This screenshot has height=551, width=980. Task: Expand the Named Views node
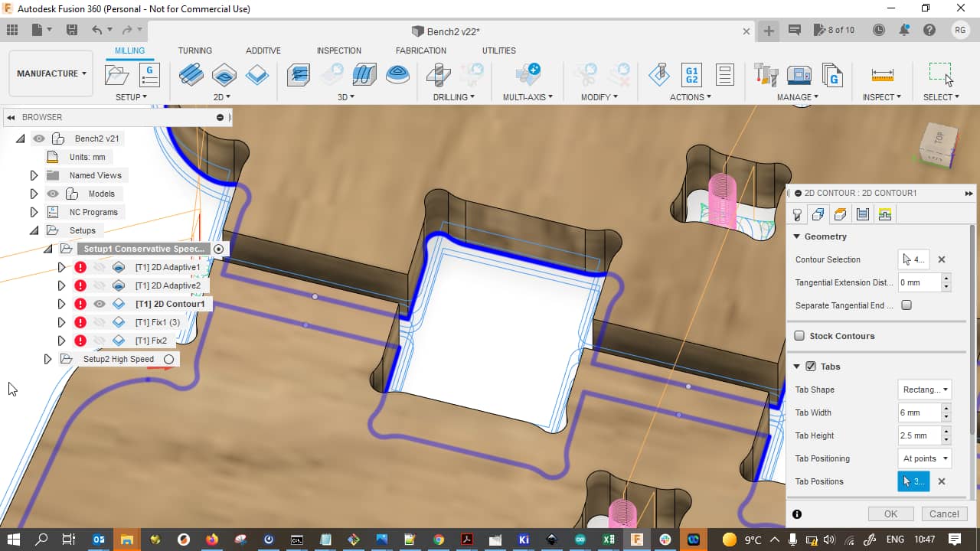coord(34,175)
